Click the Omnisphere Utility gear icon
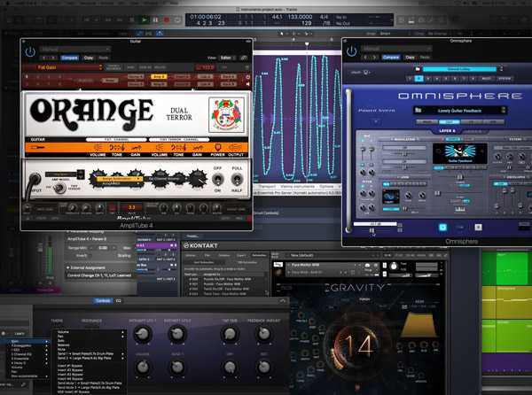 tap(365, 72)
